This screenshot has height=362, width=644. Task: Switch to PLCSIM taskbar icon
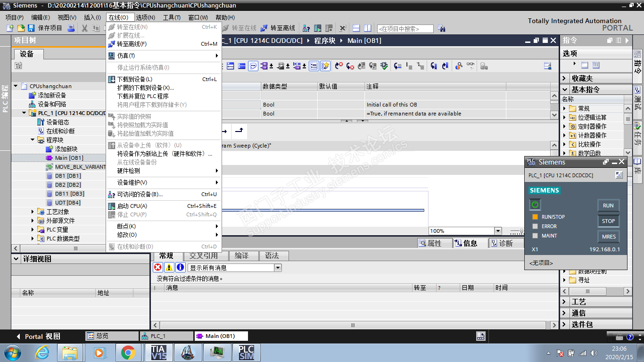click(246, 352)
